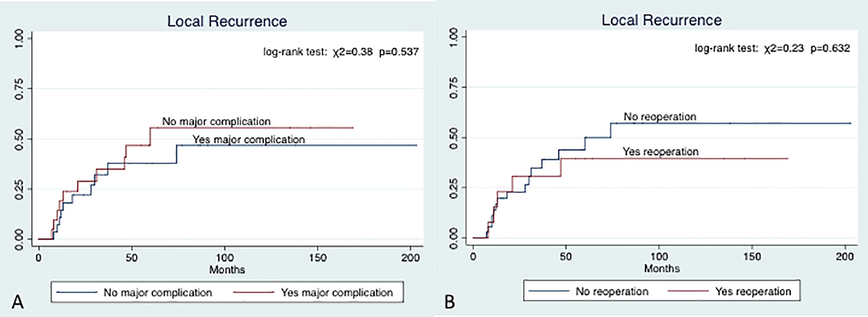Click the log-rank test p=0.537 annotation
The image size is (868, 317).
pyautogui.click(x=341, y=52)
